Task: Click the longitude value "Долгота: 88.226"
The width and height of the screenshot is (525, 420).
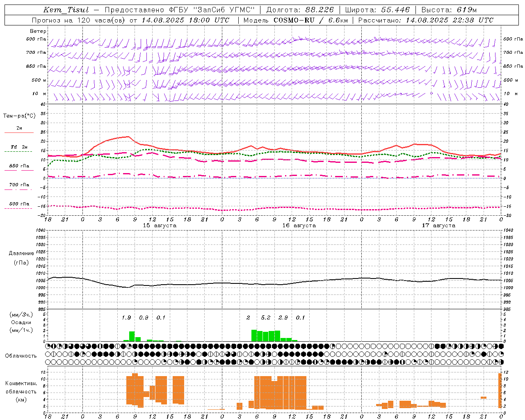Action: pos(300,10)
